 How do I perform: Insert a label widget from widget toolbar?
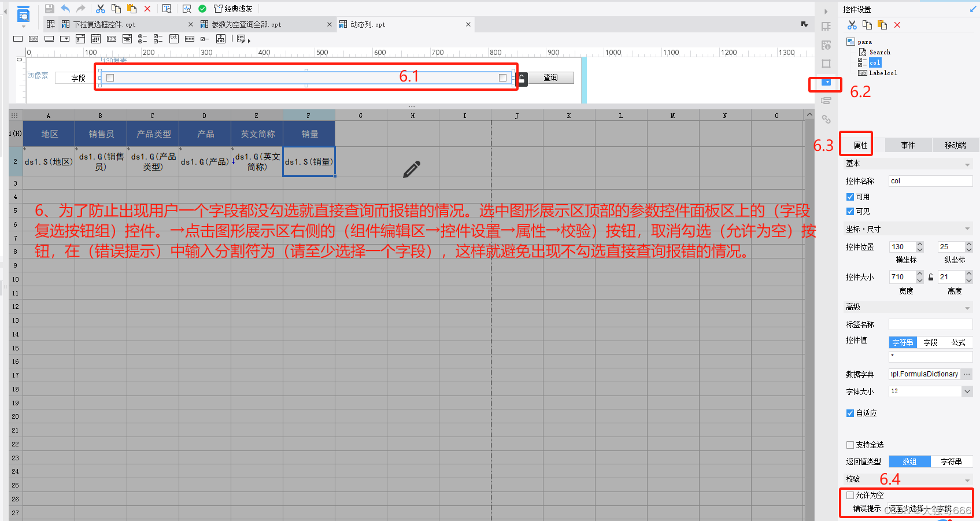click(34, 39)
